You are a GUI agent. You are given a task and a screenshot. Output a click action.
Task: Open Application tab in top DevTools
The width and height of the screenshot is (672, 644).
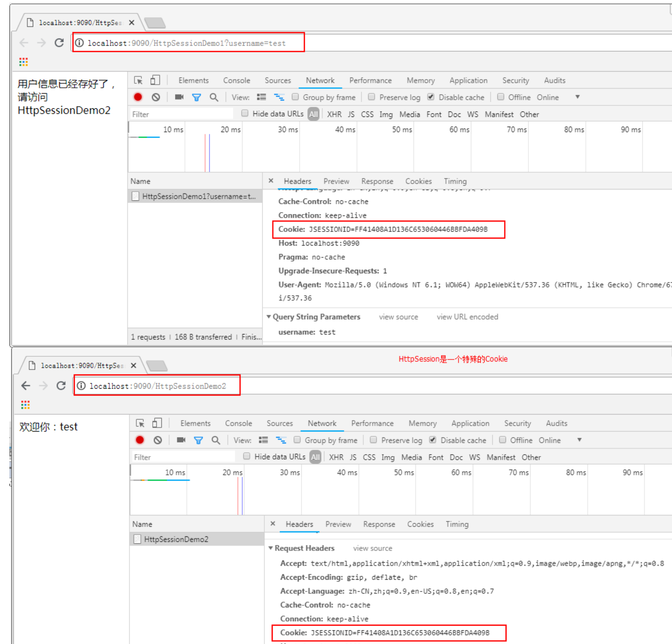click(468, 80)
